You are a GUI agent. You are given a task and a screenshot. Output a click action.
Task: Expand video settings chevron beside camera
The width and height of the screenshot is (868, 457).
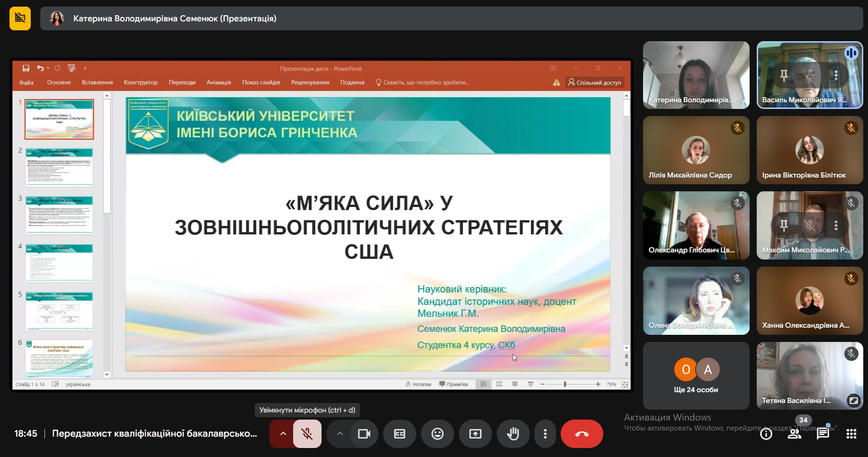[340, 434]
